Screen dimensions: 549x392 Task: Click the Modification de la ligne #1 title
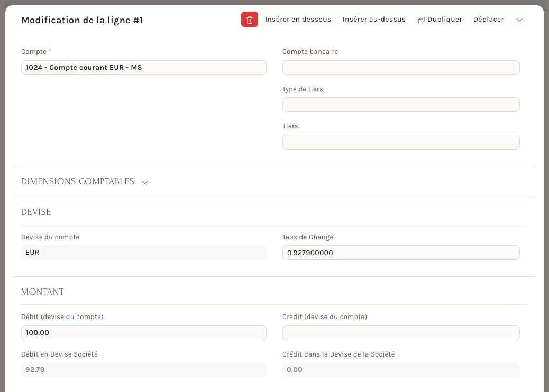coord(82,20)
